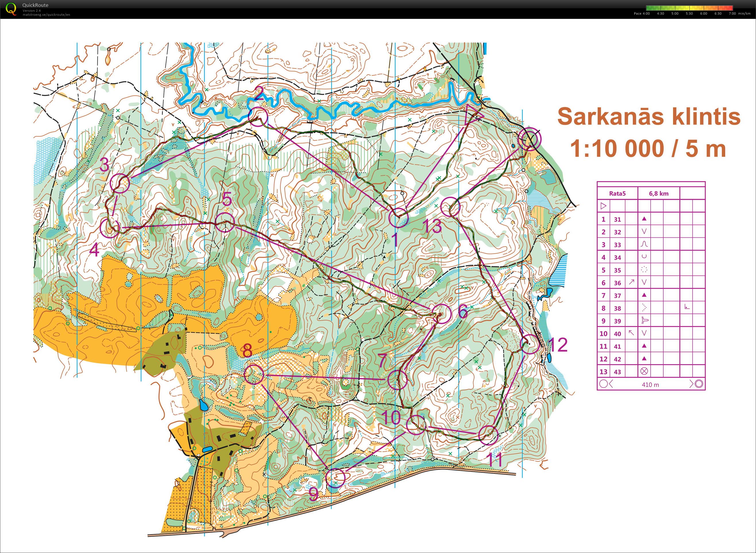Image resolution: width=756 pixels, height=553 pixels.
Task: Click the number '9' label on the map
Action: (314, 494)
